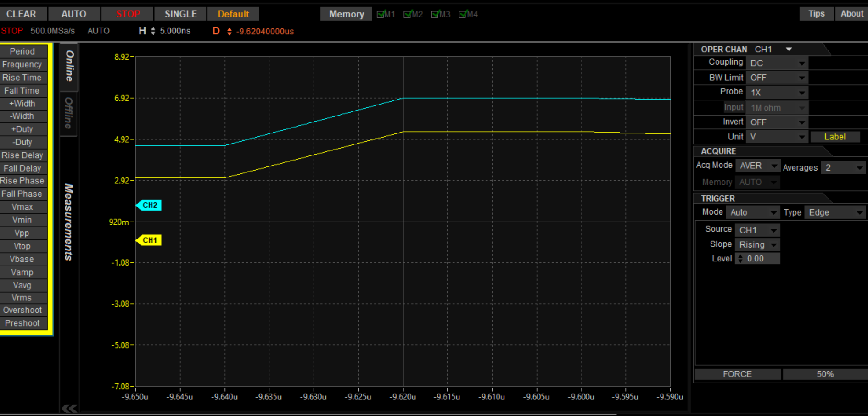Add Period measurement
This screenshot has width=868, height=416.
pyautogui.click(x=23, y=51)
